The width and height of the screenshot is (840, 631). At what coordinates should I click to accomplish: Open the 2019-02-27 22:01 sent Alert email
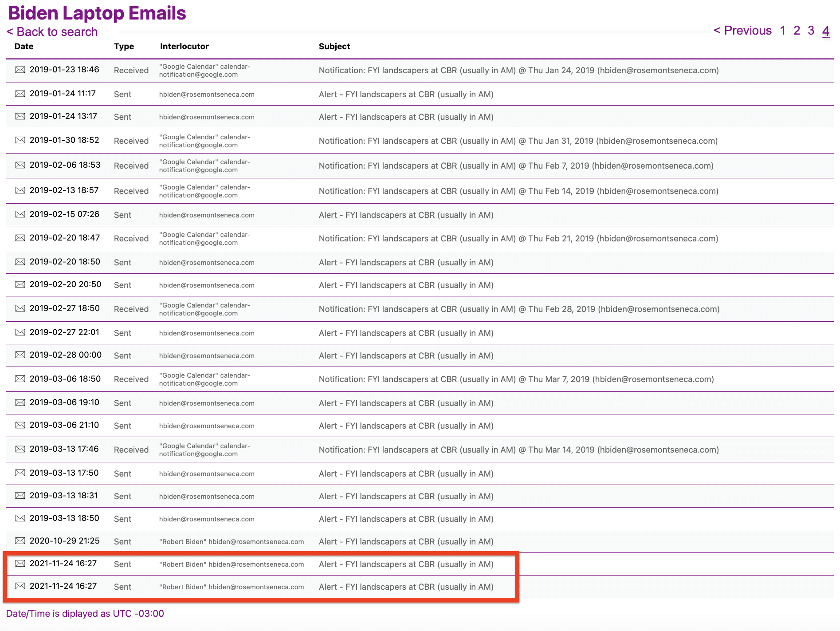coord(406,333)
